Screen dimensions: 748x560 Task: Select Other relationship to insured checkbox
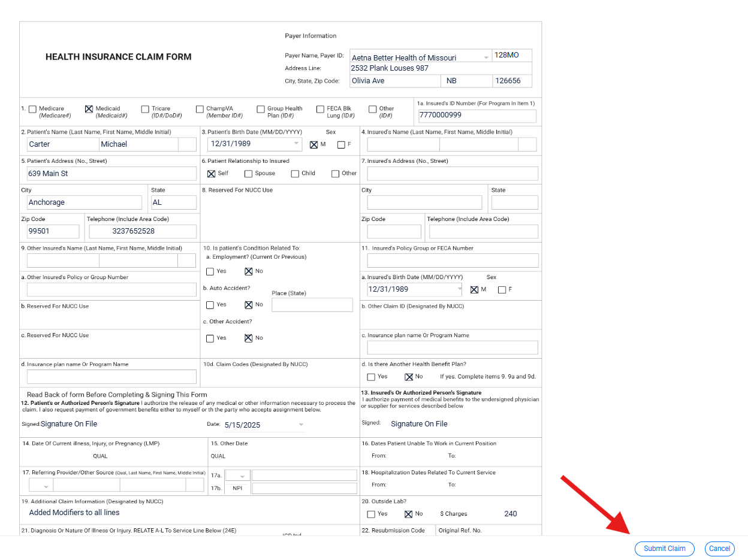[x=335, y=174]
